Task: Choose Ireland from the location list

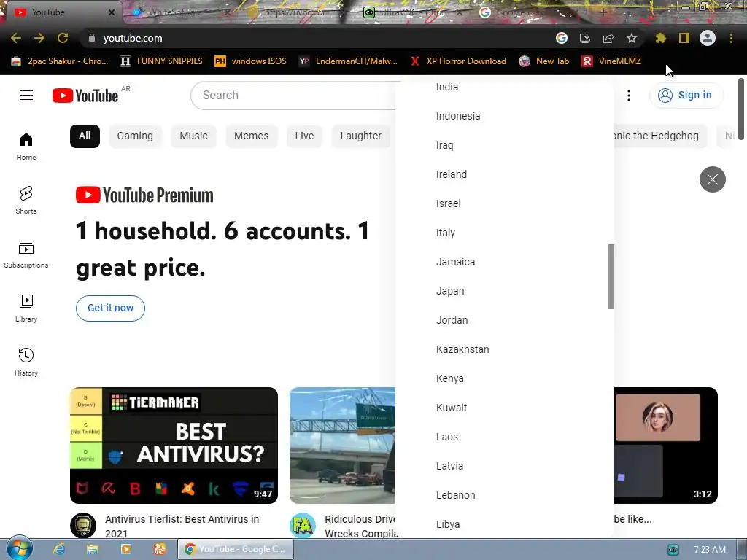Action: [505, 174]
